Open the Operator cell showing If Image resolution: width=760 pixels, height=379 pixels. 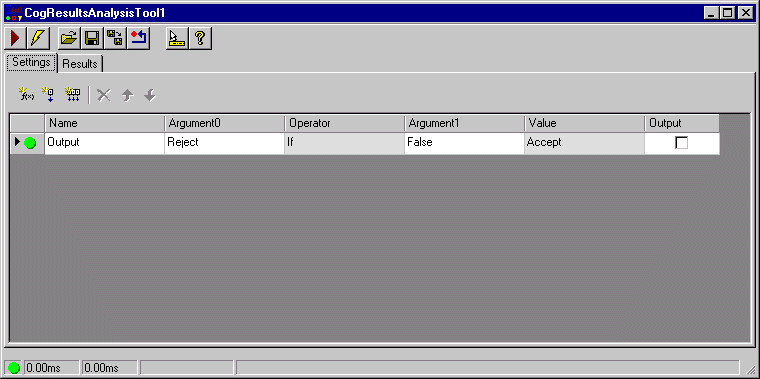345,143
